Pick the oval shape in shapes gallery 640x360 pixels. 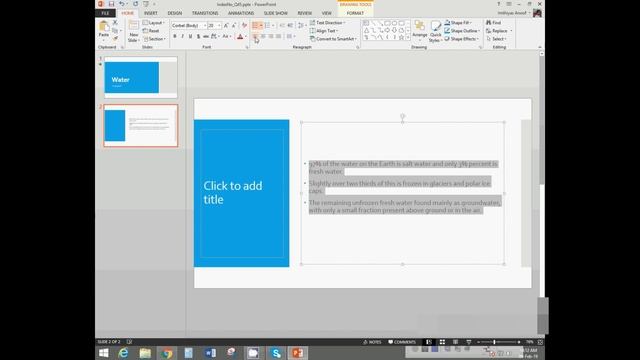[394, 23]
